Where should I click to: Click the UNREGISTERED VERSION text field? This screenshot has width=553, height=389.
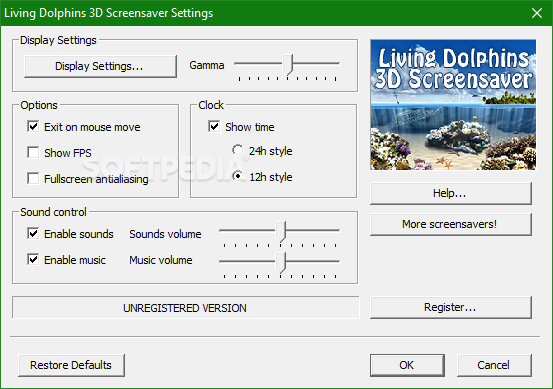pyautogui.click(x=186, y=308)
